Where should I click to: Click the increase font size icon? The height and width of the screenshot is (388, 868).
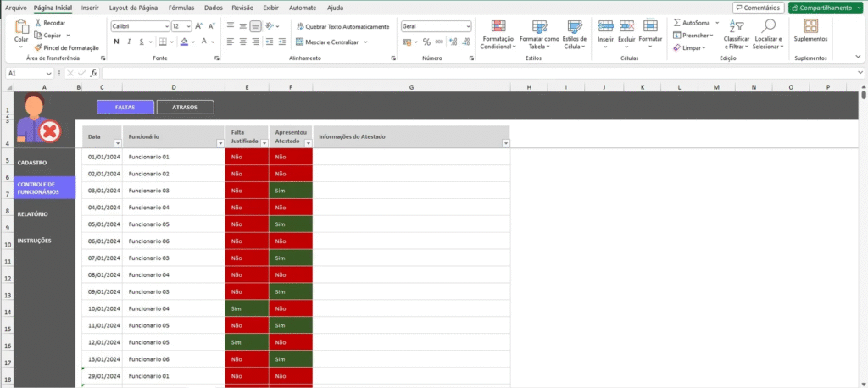(200, 26)
